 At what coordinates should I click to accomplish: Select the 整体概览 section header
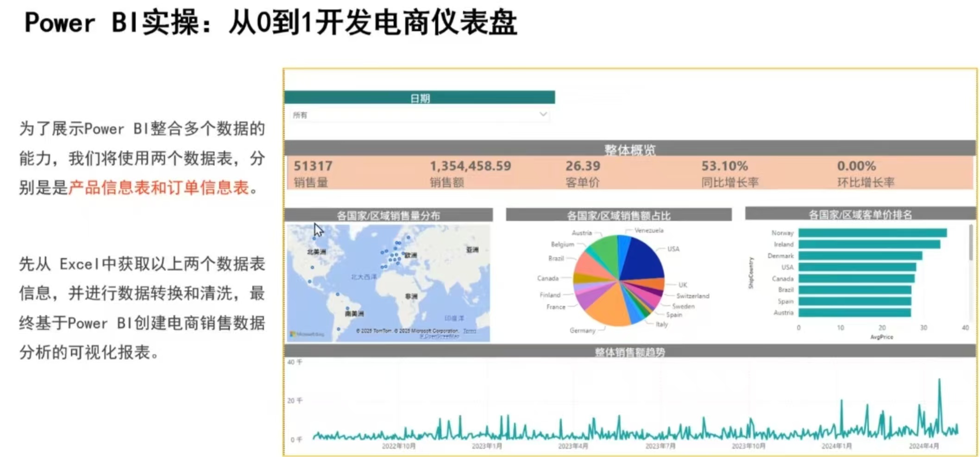(630, 148)
